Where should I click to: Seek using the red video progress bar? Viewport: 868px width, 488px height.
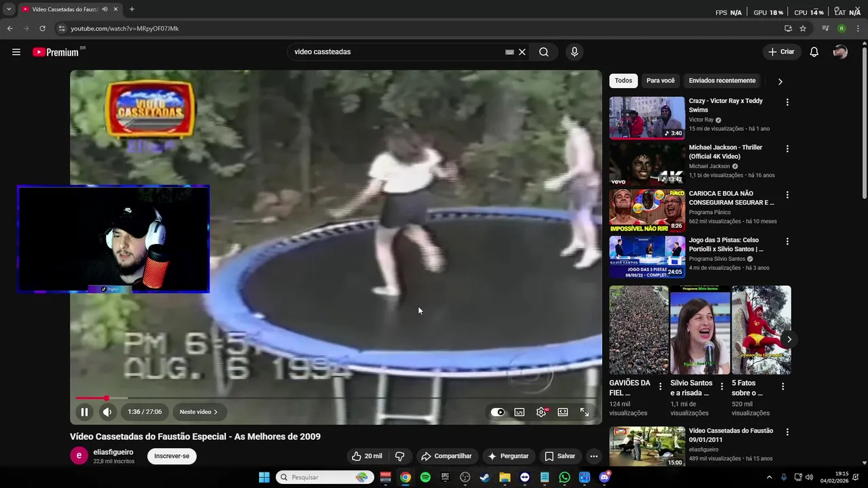coord(336,399)
